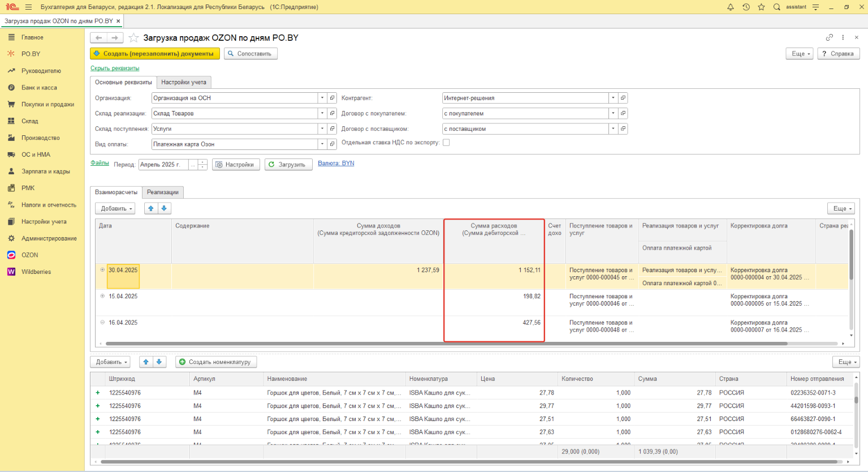Viewport: 868px width, 472px height.
Task: Open the Вид оплаты dropdown list
Action: [322, 144]
